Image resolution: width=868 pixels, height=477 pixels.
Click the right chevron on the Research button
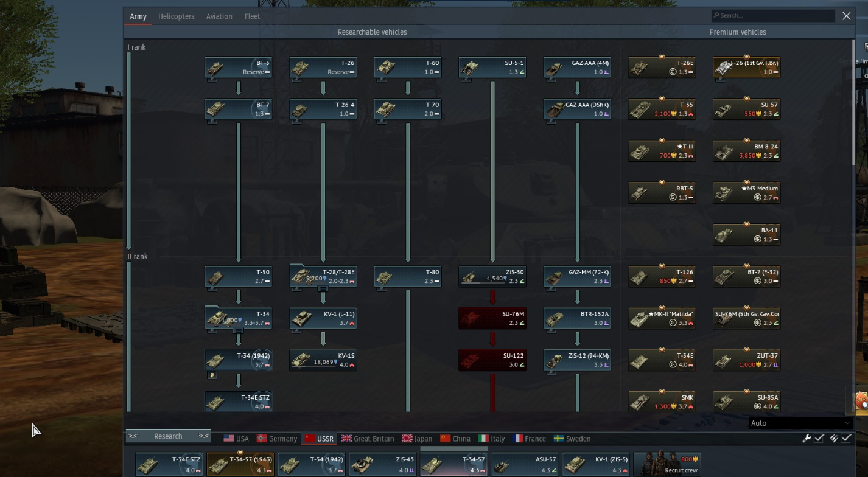pyautogui.click(x=204, y=436)
